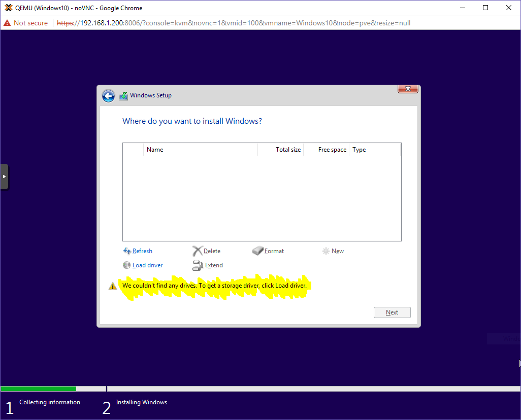This screenshot has width=521, height=420.
Task: Click the New partition icon
Action: coord(326,251)
